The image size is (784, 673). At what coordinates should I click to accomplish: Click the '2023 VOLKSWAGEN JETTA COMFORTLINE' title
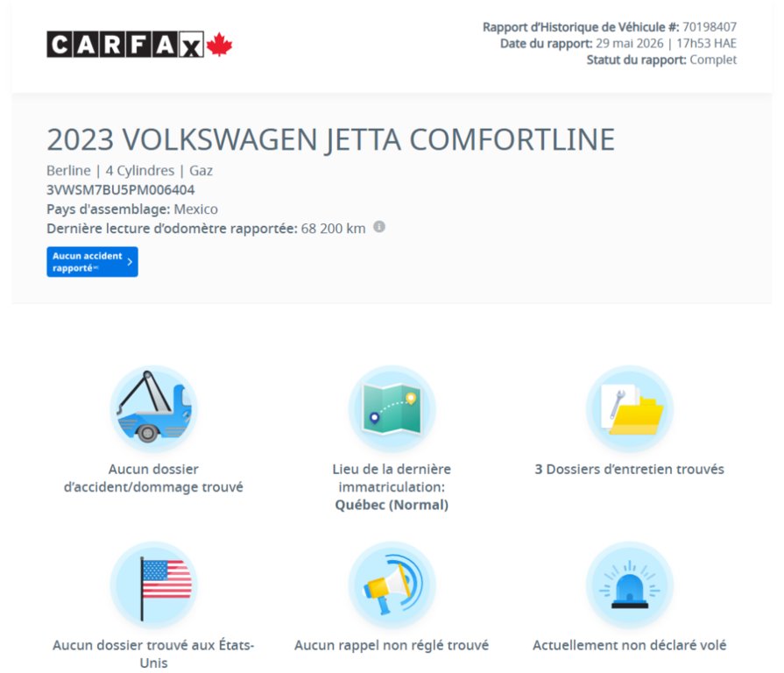pyautogui.click(x=330, y=139)
